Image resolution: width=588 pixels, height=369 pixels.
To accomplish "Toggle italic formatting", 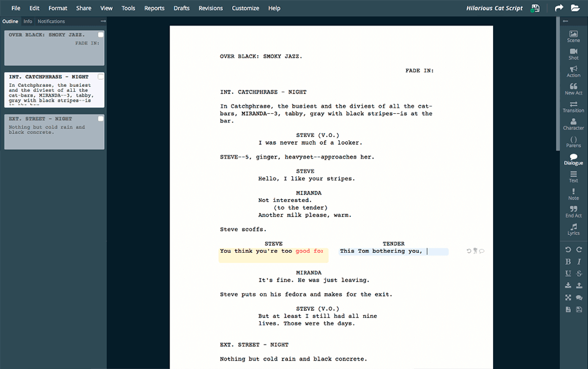I will pyautogui.click(x=579, y=261).
